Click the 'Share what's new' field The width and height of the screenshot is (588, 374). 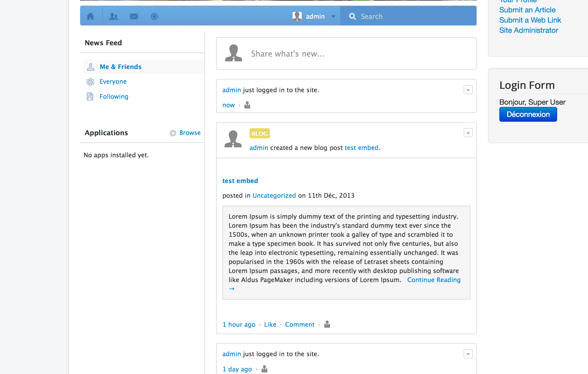point(287,54)
